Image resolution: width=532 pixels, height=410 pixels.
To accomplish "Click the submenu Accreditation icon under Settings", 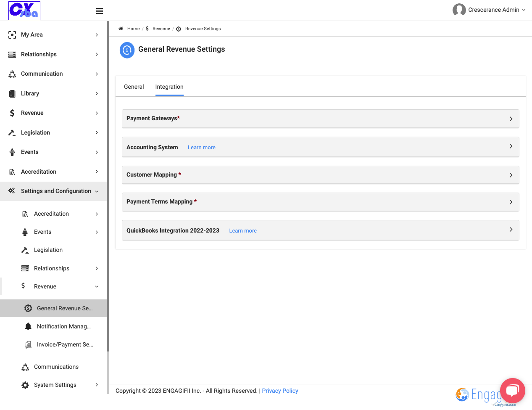I will coord(25,214).
